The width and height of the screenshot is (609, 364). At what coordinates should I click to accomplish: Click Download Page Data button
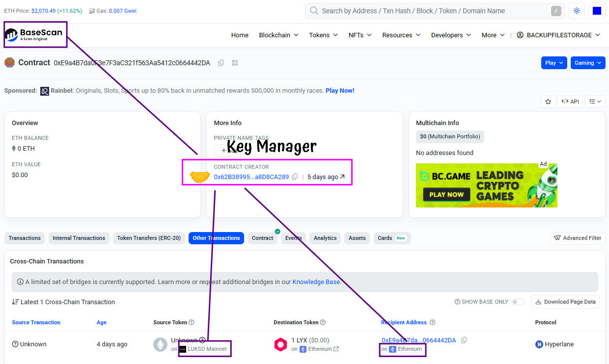click(565, 302)
